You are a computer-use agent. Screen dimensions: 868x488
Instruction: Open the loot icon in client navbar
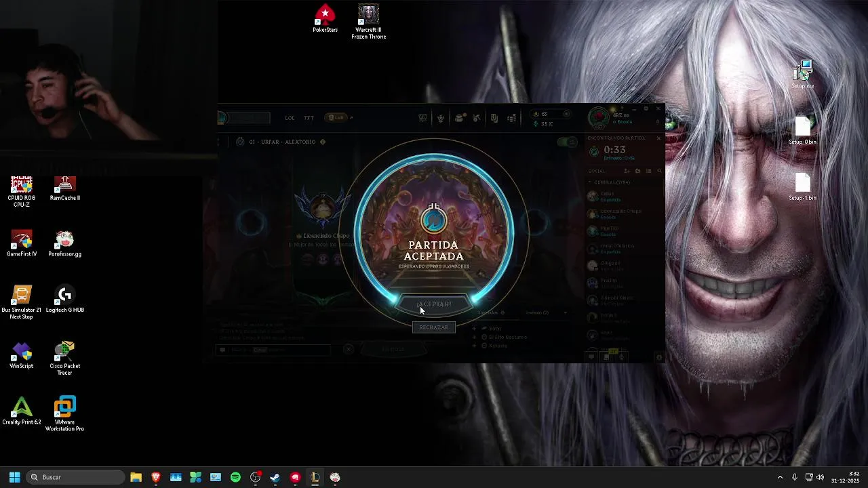coord(494,118)
